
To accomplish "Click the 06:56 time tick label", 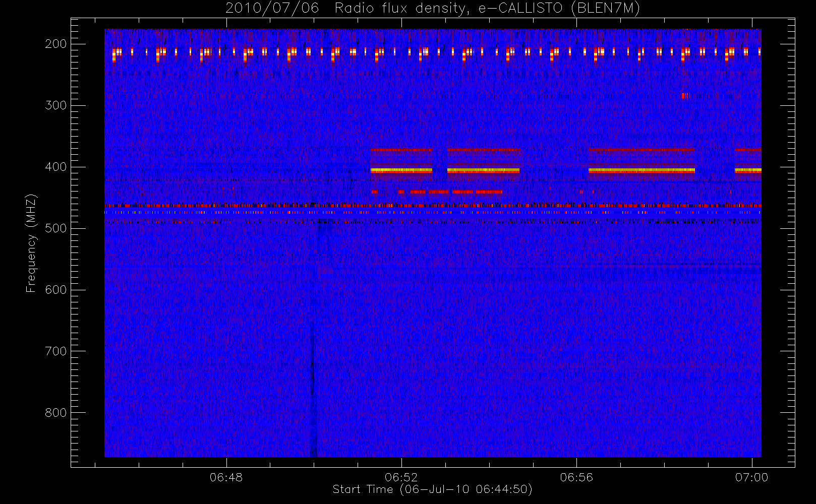I will (x=576, y=477).
